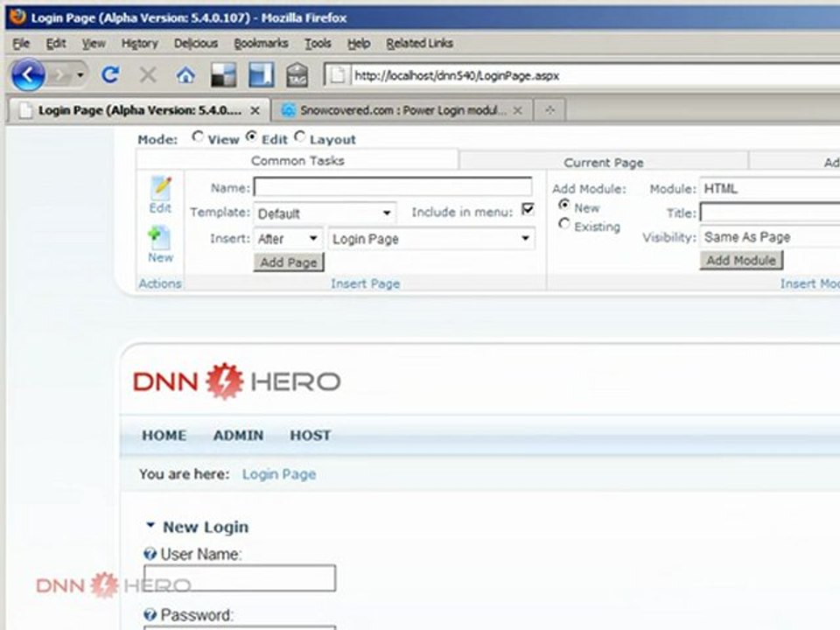Open the History menu

139,44
